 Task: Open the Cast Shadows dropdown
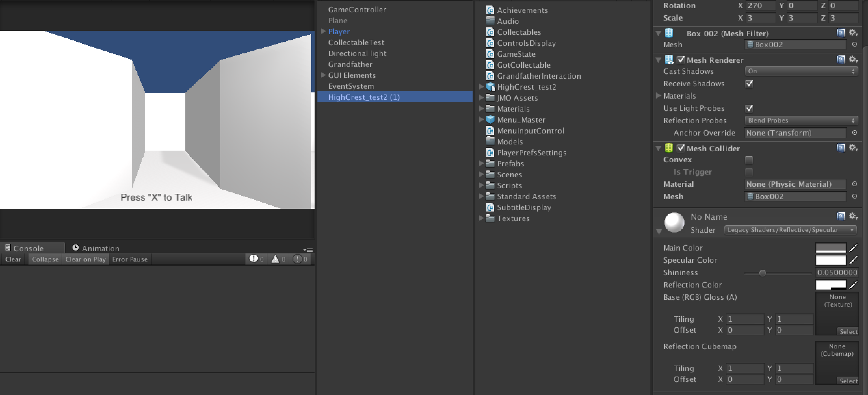[801, 71]
